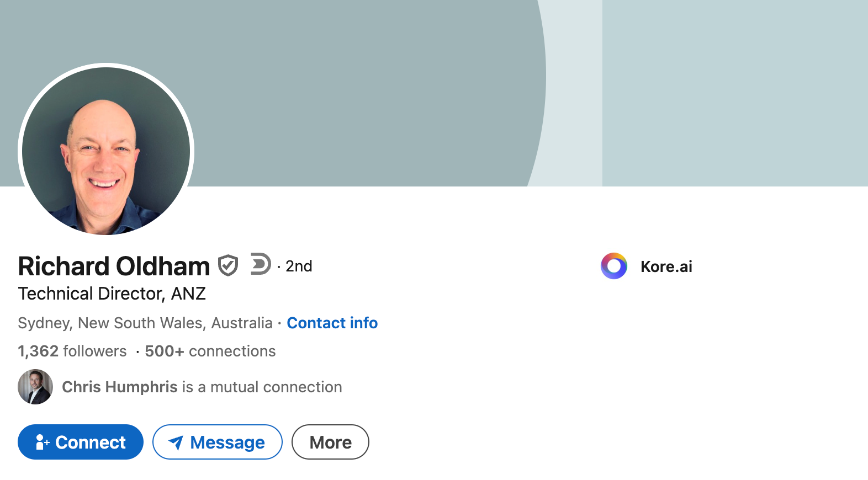
Task: Open Richard Oldham's profile photo
Action: coord(105,151)
